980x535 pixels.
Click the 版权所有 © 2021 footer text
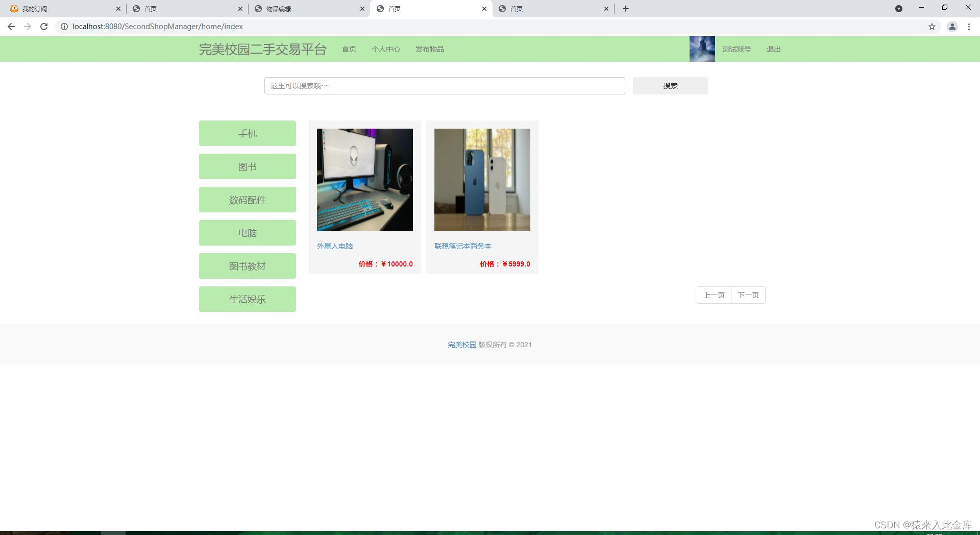click(x=505, y=345)
